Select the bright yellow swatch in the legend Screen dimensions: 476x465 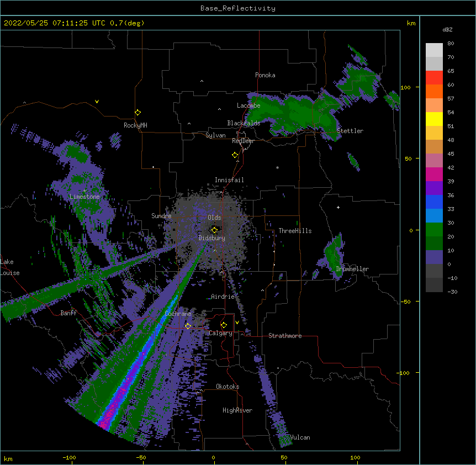tap(434, 119)
